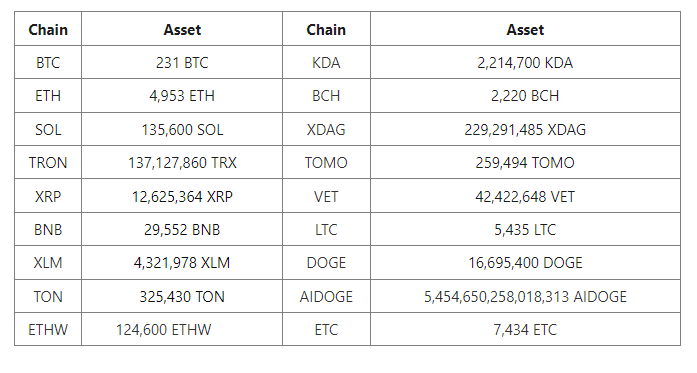Select the AIDOGE chain cell
The width and height of the screenshot is (697, 373).
326,296
